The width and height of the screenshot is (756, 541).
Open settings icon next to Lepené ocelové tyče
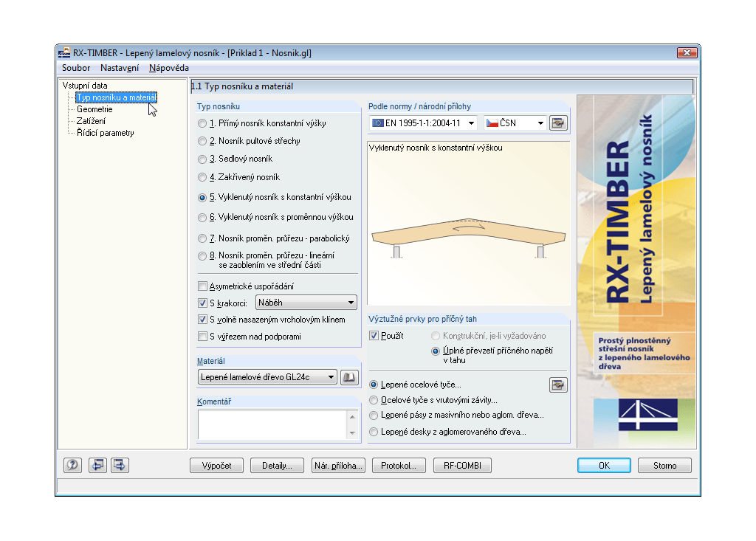559,385
